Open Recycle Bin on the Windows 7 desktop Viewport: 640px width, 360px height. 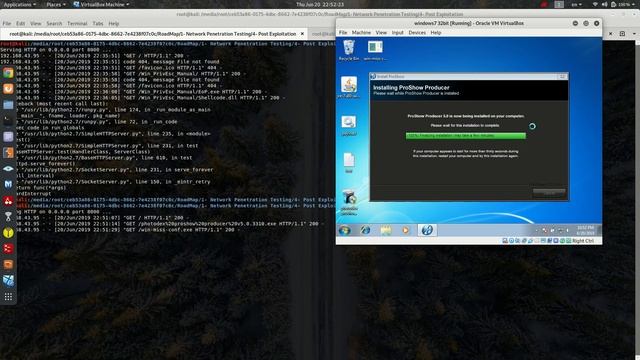pyautogui.click(x=349, y=50)
